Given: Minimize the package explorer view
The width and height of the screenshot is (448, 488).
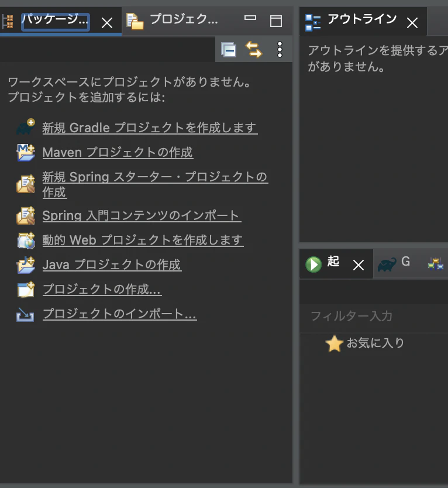Looking at the screenshot, I should point(250,18).
